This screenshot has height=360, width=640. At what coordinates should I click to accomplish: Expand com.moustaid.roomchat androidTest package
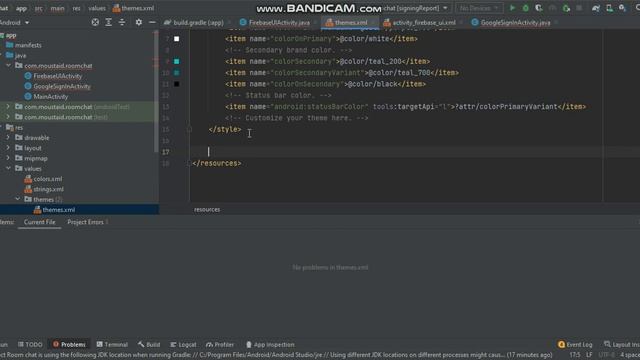(8, 107)
